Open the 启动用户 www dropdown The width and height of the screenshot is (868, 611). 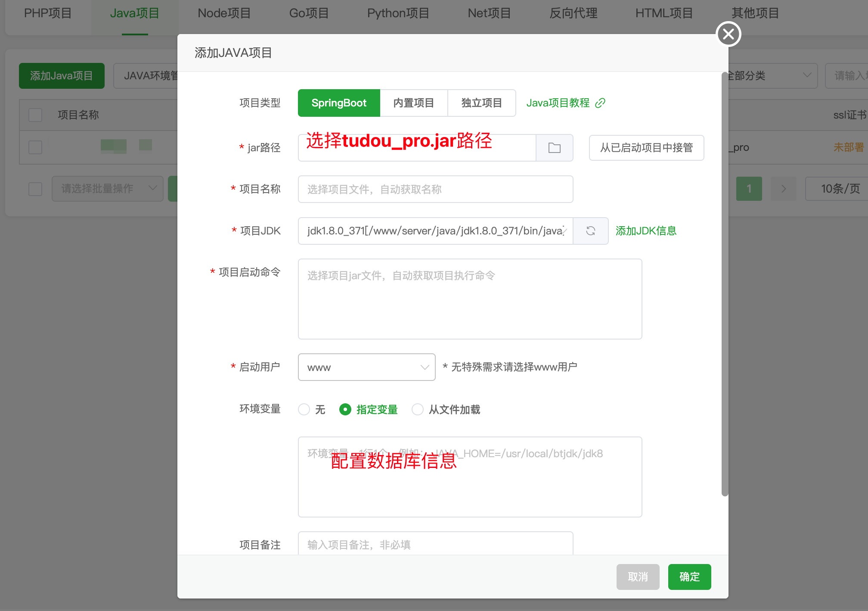pyautogui.click(x=366, y=367)
